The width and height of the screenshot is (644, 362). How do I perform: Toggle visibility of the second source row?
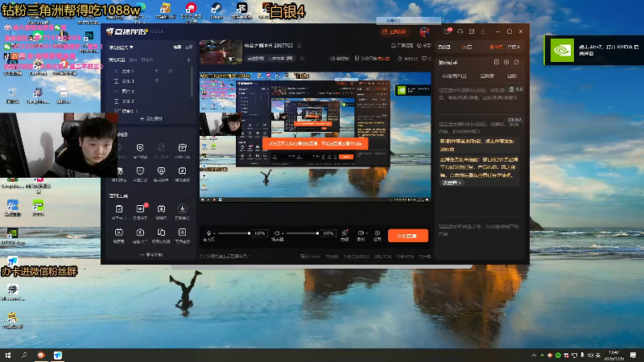[156, 81]
